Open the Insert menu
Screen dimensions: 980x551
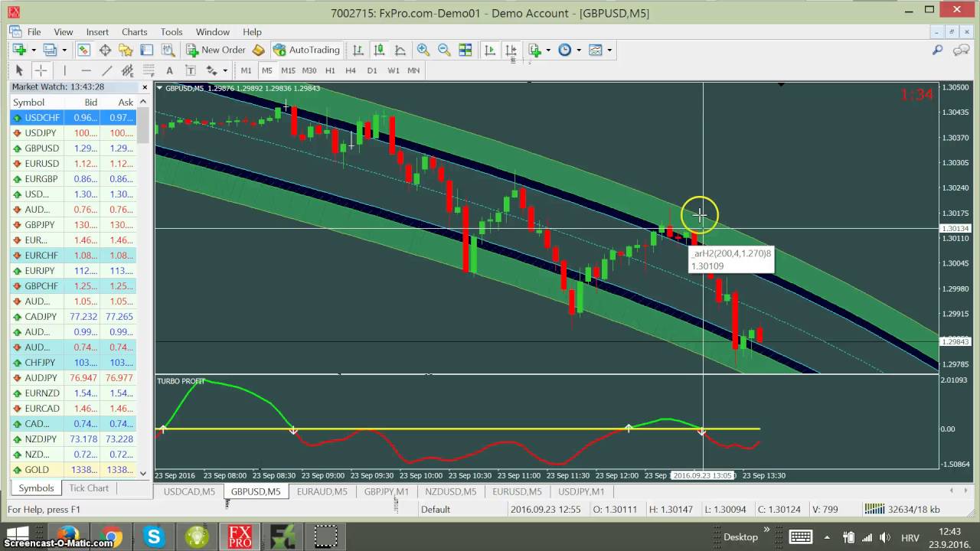97,32
